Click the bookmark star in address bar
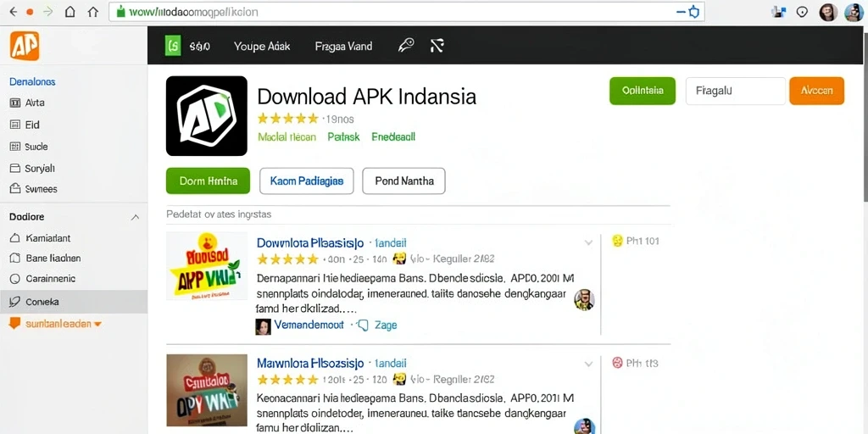 coord(693,12)
